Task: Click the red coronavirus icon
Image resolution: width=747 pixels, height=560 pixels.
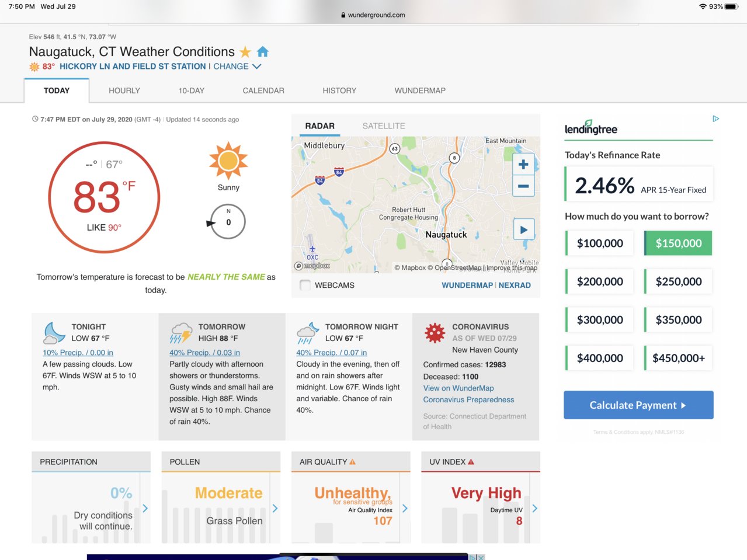Action: click(435, 333)
